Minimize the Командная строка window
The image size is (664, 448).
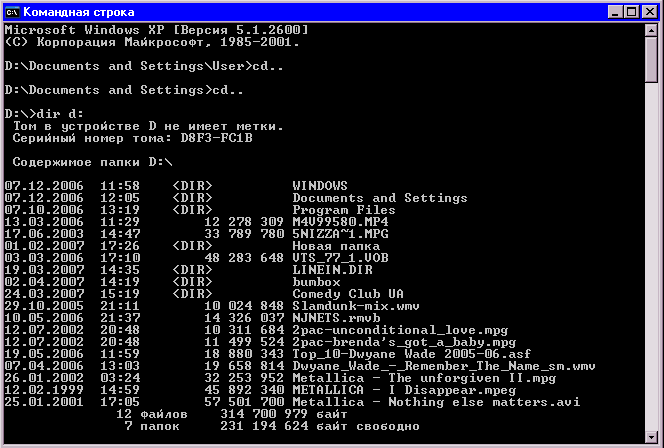click(x=615, y=12)
